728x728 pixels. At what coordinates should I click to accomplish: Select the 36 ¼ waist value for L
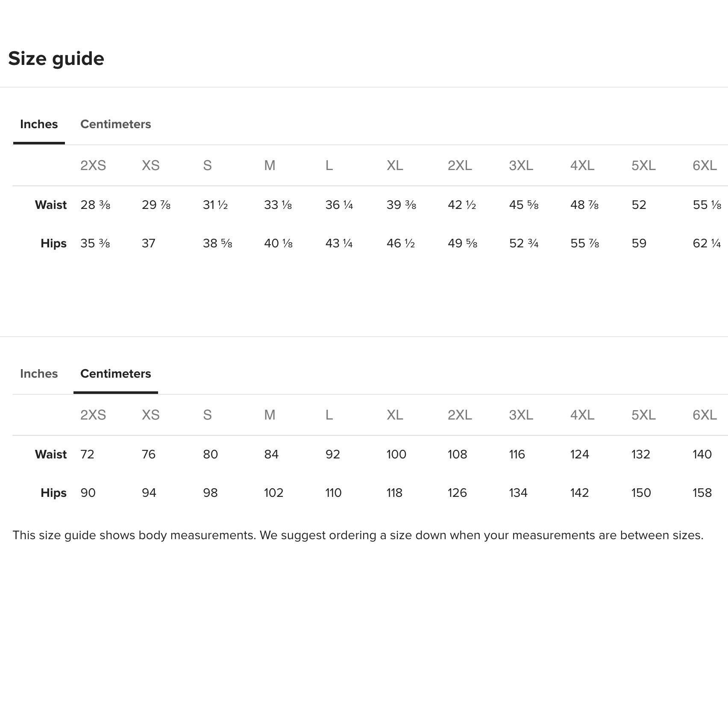tap(339, 205)
